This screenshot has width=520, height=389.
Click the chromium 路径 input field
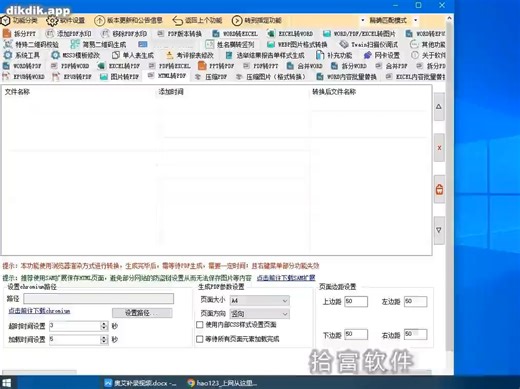tap(99, 298)
